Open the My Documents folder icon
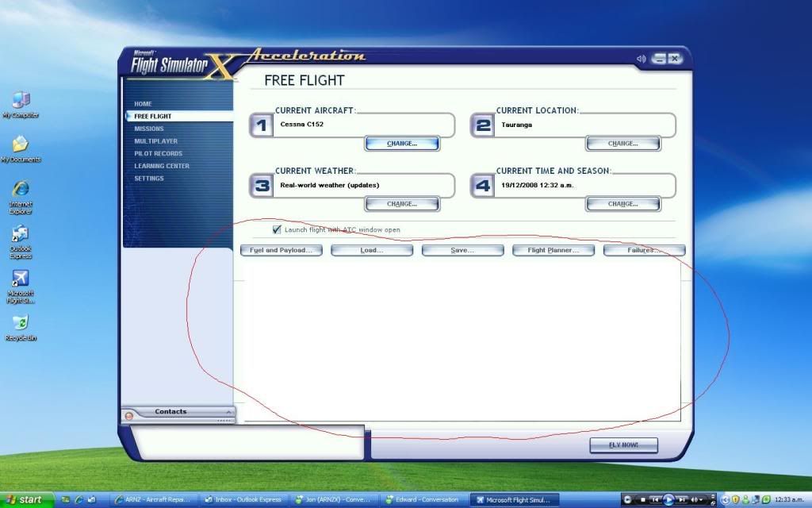The width and height of the screenshot is (812, 508). pos(21,145)
